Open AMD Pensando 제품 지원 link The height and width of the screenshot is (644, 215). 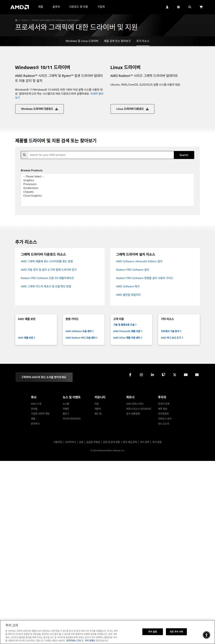(128, 331)
